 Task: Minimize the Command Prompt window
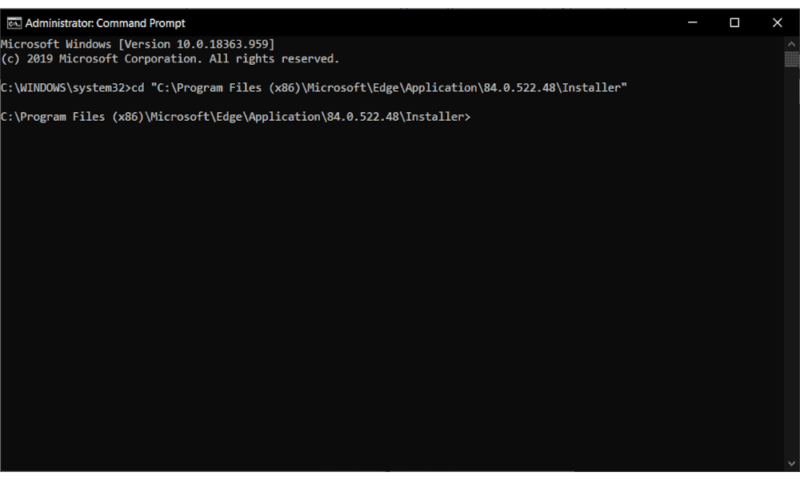coord(691,22)
